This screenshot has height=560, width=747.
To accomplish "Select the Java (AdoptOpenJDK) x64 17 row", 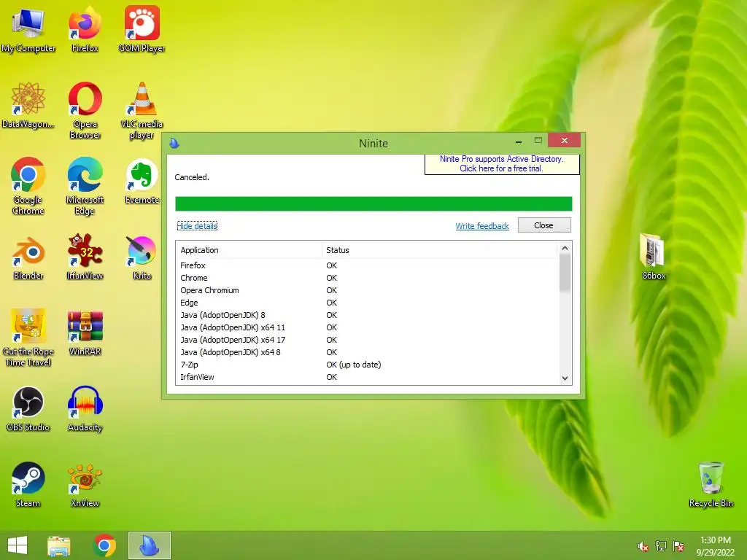I will (x=367, y=340).
